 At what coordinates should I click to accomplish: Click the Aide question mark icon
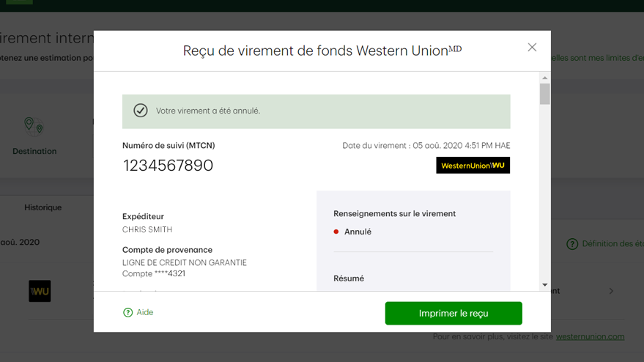click(x=127, y=312)
